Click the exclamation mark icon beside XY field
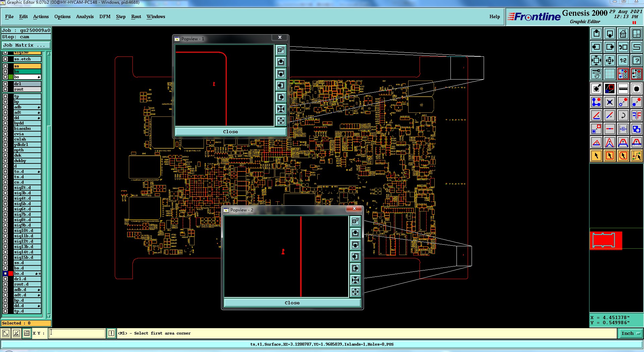 111,333
